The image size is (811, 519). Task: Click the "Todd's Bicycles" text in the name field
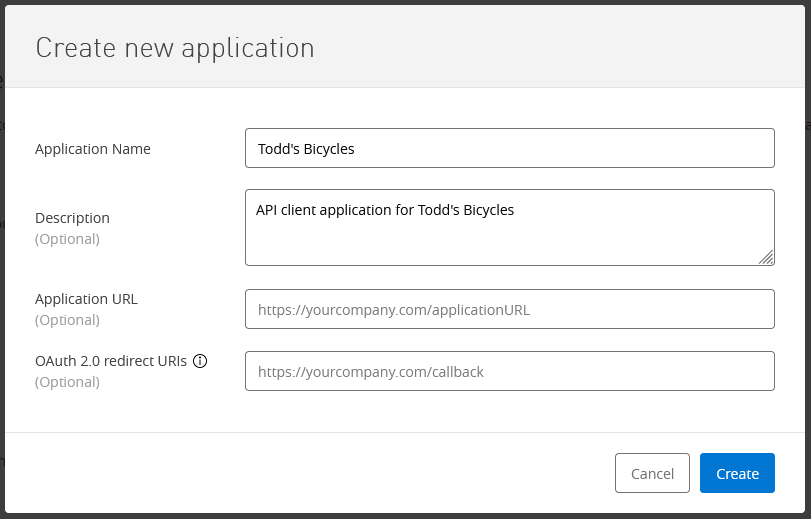(306, 149)
